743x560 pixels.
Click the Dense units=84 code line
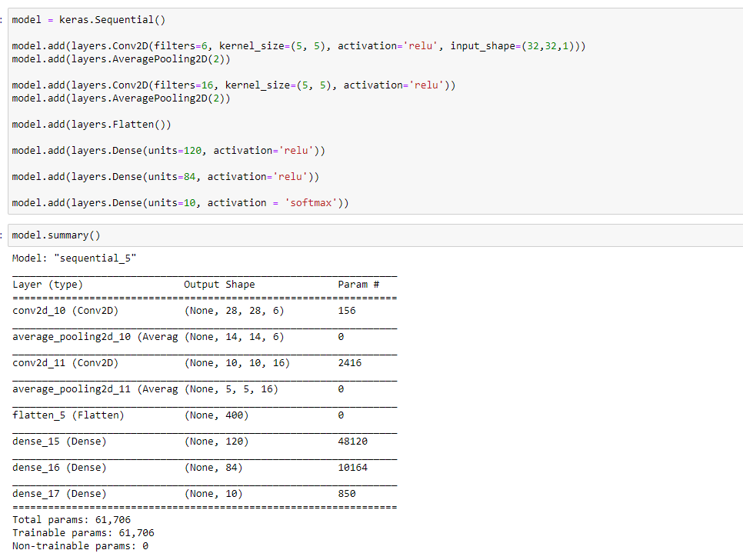(x=162, y=176)
